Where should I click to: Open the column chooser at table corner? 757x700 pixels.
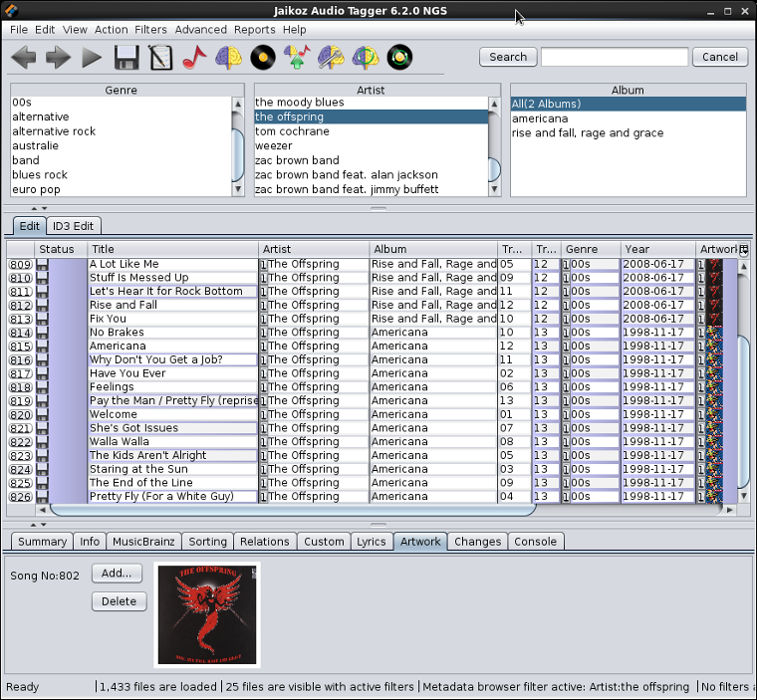(x=743, y=249)
